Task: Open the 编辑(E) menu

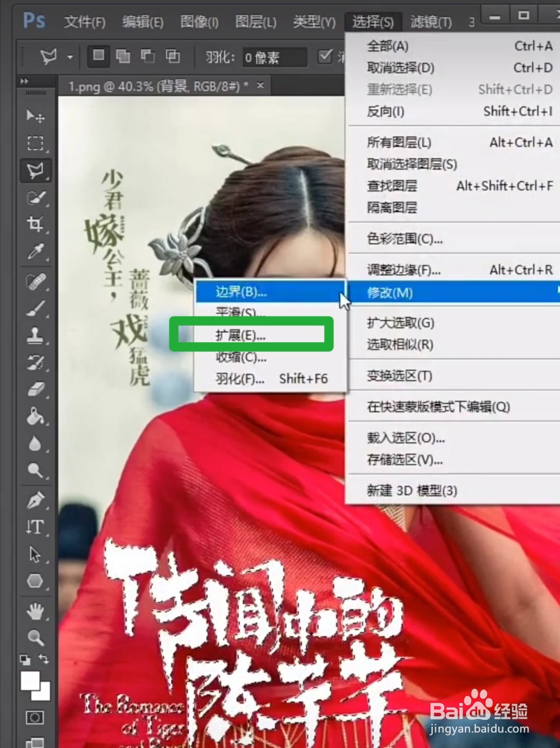Action: (x=143, y=22)
